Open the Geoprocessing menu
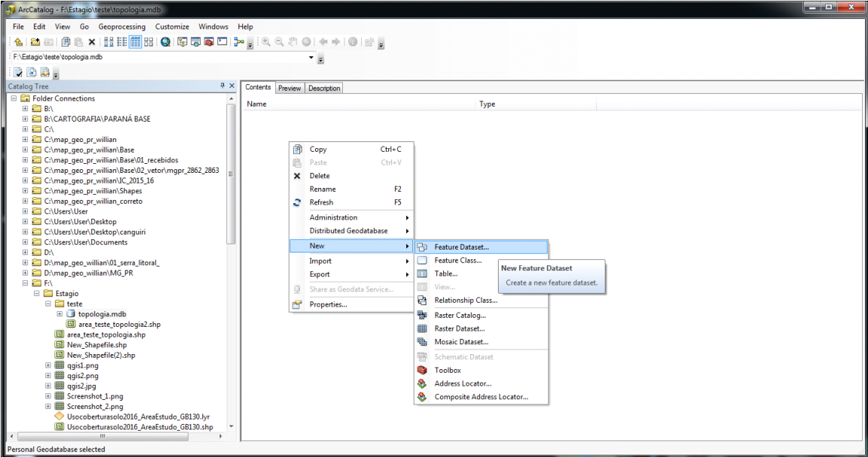868x457 pixels. [x=122, y=26]
